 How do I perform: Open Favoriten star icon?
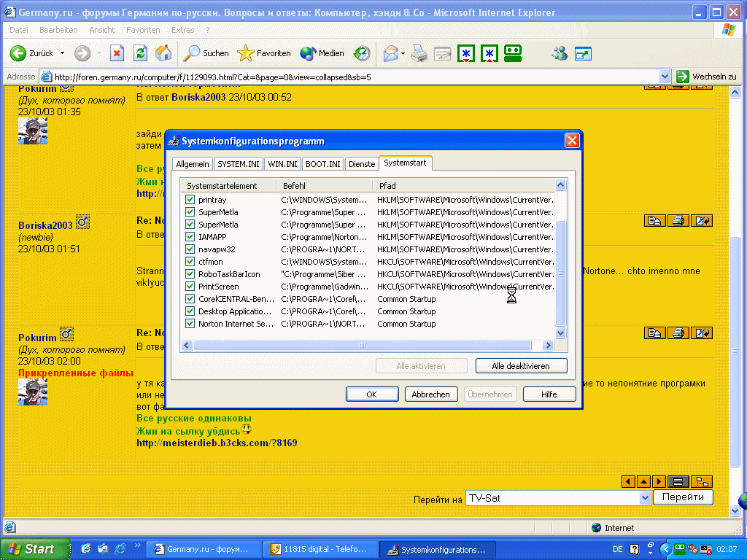click(246, 53)
